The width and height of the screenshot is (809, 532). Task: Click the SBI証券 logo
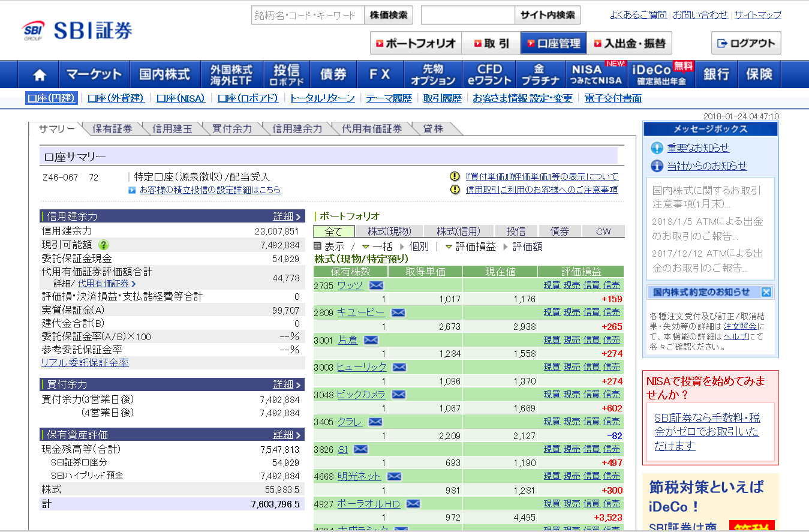[77, 31]
